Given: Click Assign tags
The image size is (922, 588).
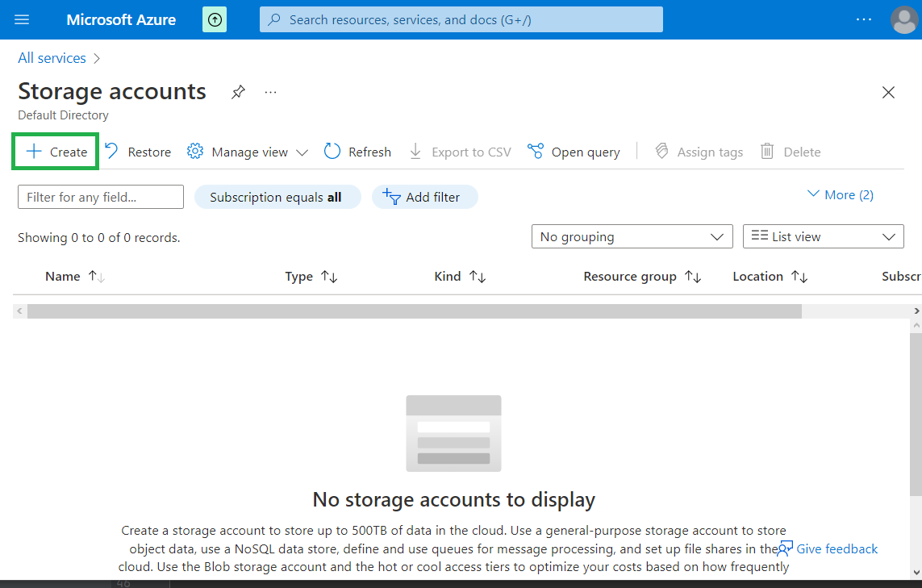Looking at the screenshot, I should (x=699, y=152).
